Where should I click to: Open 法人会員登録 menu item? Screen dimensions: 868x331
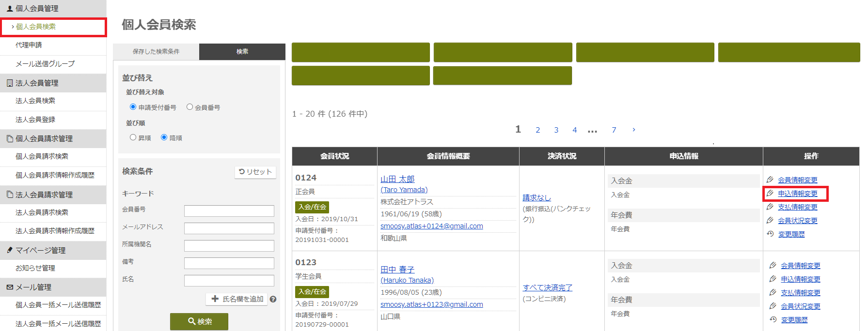(x=35, y=120)
